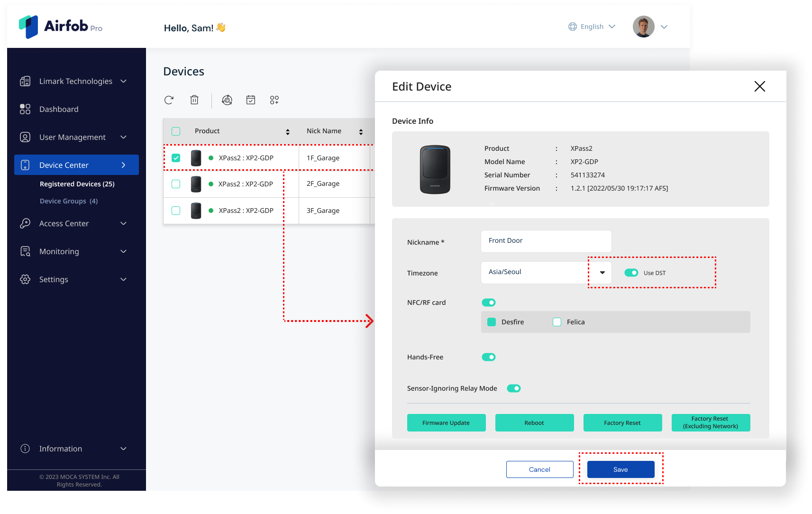This screenshot has height=514, width=812.
Task: Expand the Limark Technologies chevron
Action: 124,81
